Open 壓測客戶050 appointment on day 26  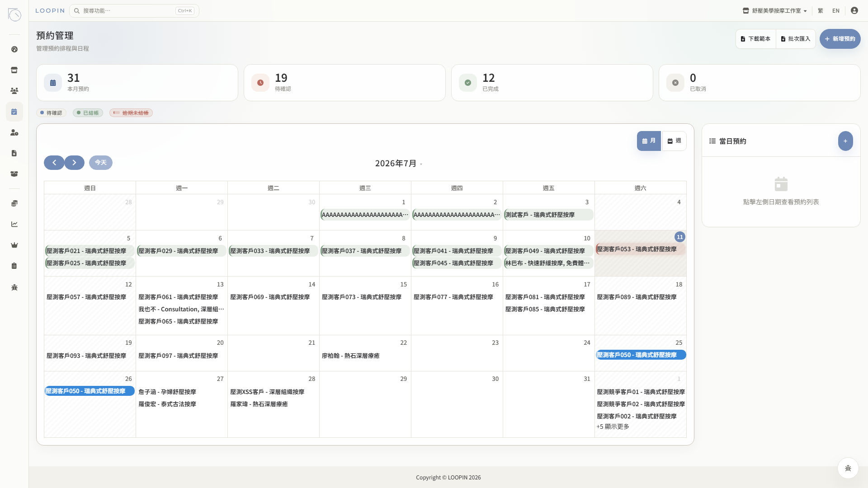coord(90,391)
